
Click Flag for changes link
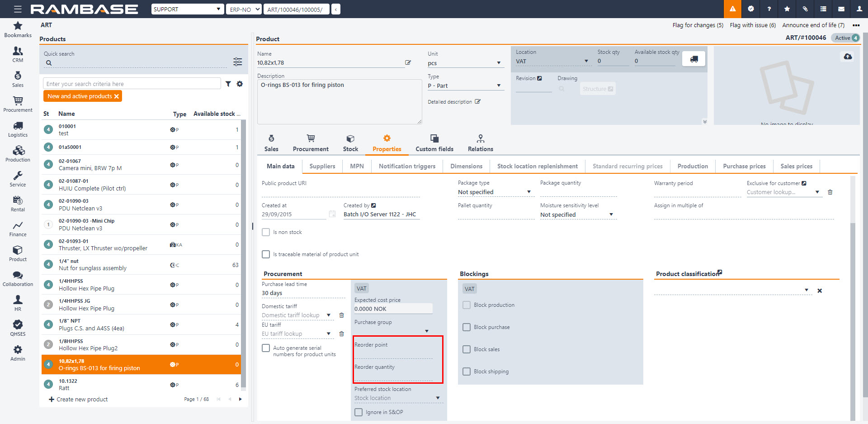pos(698,25)
